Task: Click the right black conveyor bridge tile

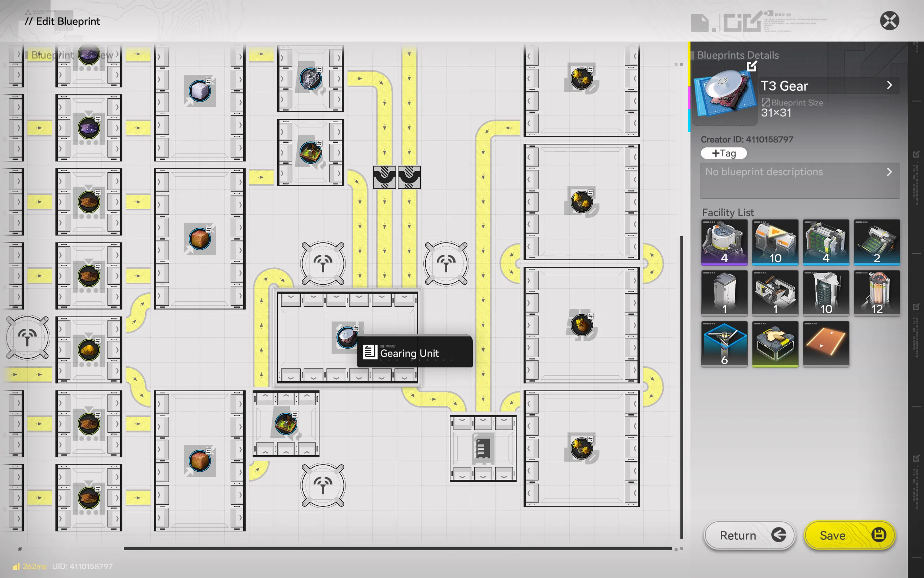Action: (x=409, y=177)
